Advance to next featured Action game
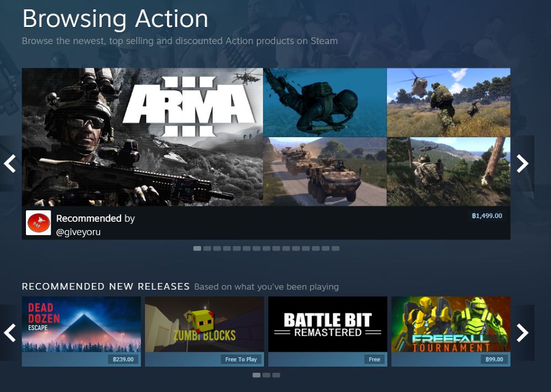 coord(522,164)
